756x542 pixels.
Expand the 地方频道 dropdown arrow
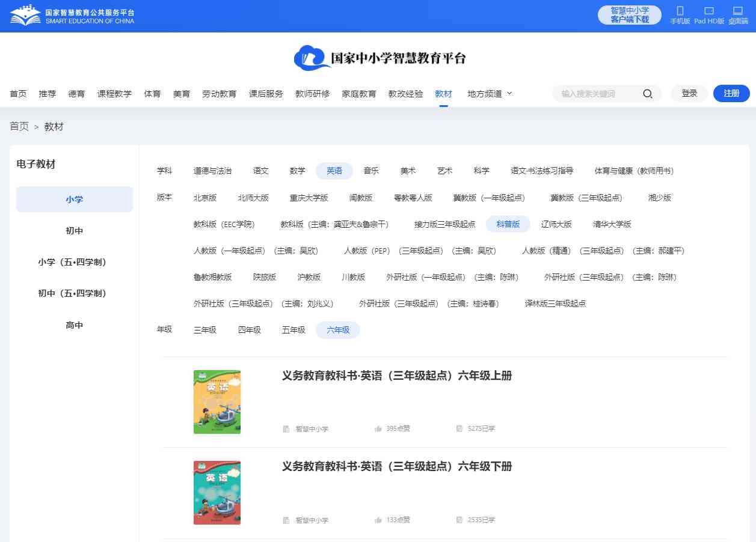[x=509, y=93]
